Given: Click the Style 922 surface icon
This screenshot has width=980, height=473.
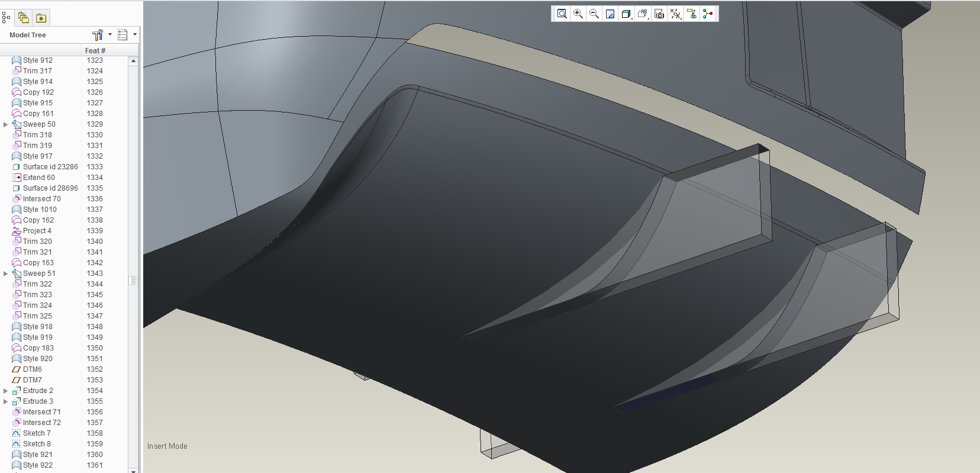Looking at the screenshot, I should [17, 465].
